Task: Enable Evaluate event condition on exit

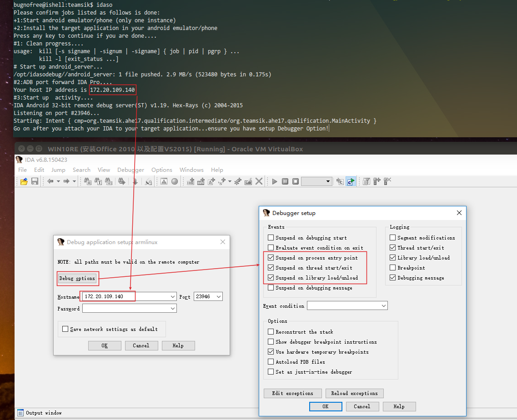Action: coord(271,248)
